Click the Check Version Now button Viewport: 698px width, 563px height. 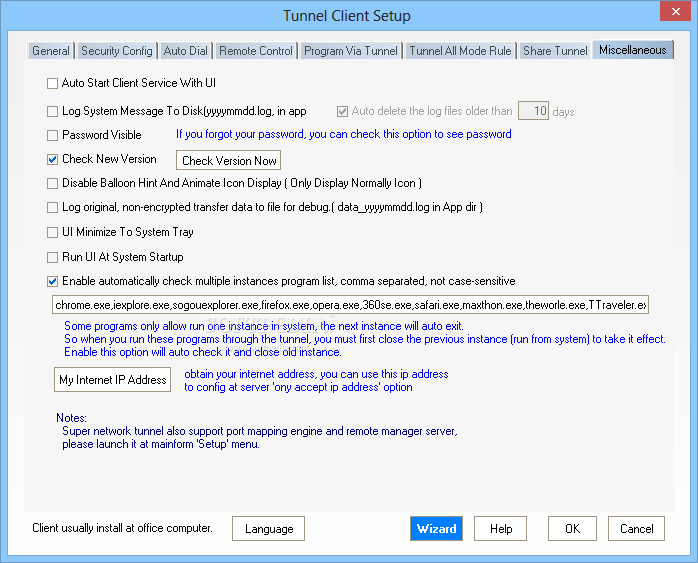(229, 160)
